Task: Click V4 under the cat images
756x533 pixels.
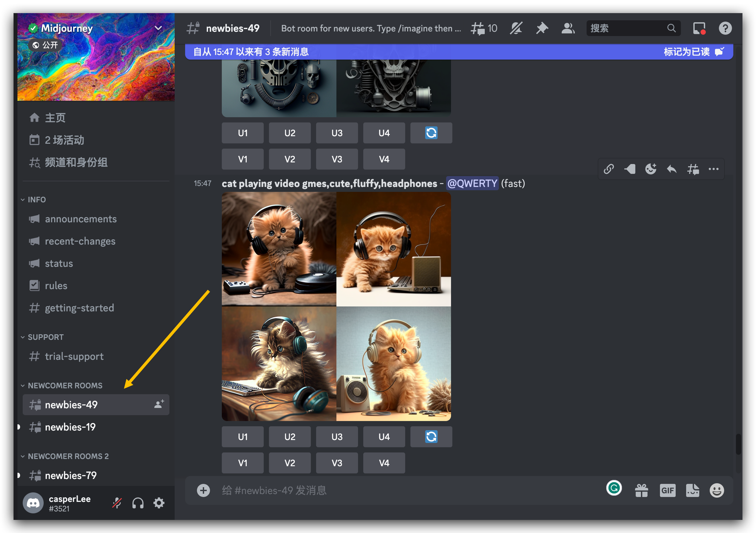Action: (384, 463)
